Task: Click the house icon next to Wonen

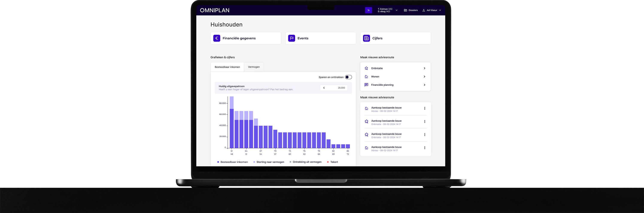Action: [366, 76]
